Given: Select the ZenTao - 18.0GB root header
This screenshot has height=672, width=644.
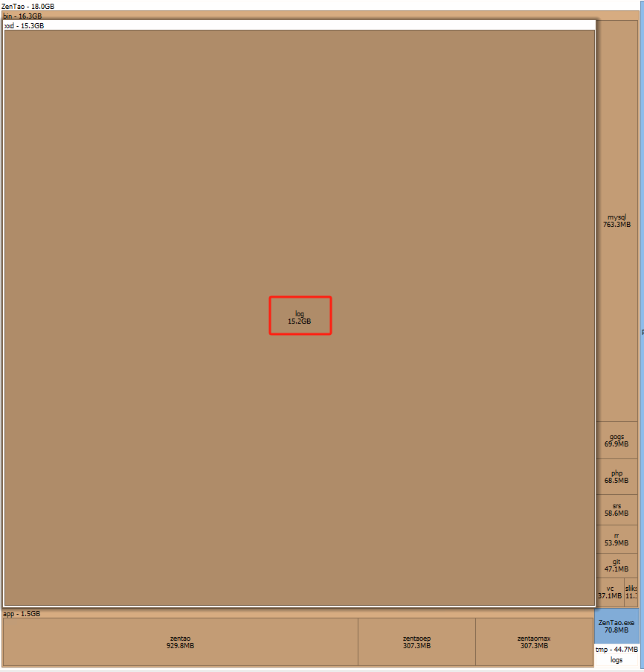Looking at the screenshot, I should [321, 6].
